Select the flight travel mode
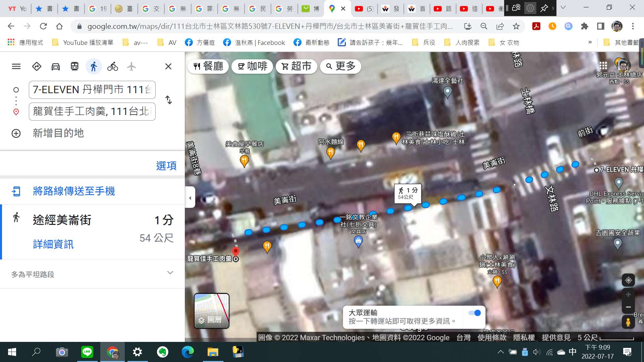The height and width of the screenshot is (362, 644). click(131, 66)
